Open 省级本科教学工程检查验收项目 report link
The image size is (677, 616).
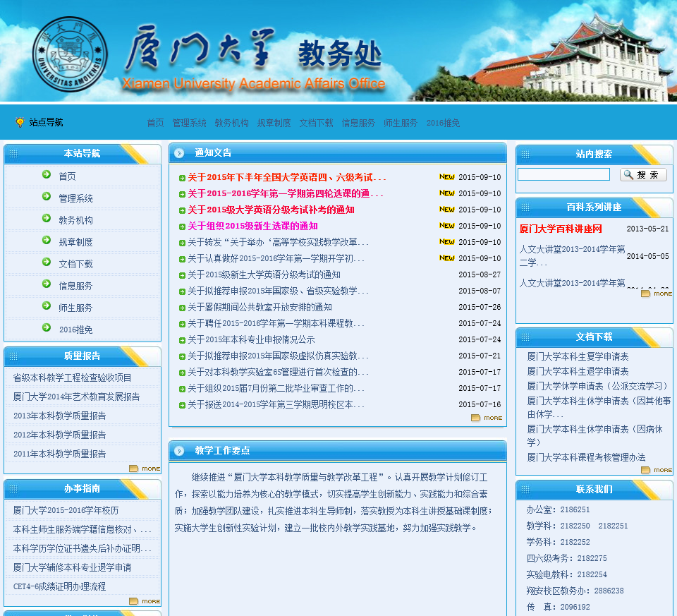(x=72, y=378)
